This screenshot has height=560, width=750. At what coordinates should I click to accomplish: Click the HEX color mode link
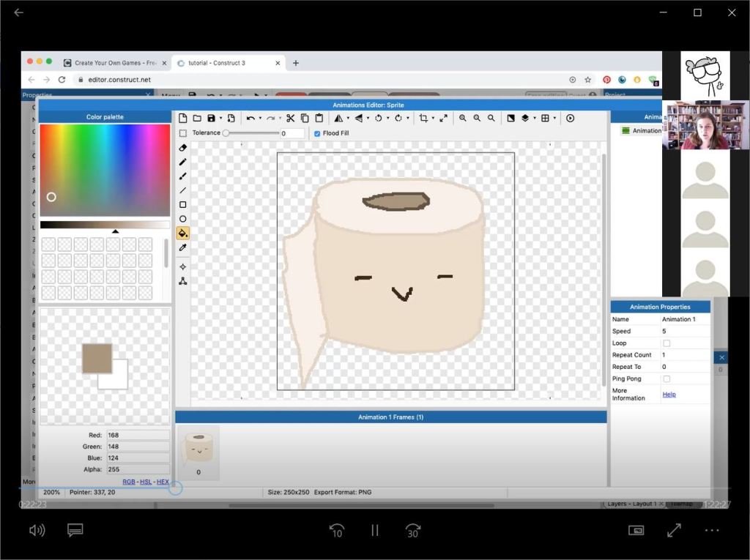[x=163, y=482]
